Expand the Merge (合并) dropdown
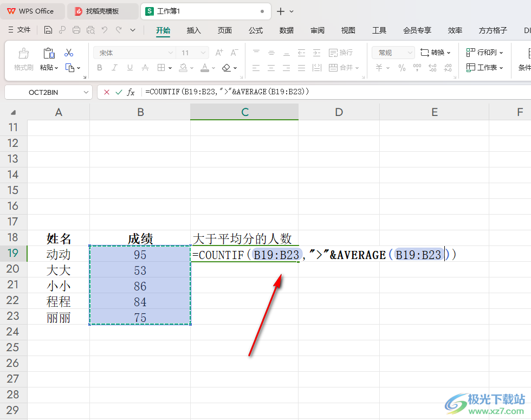The image size is (531, 420). click(x=357, y=68)
